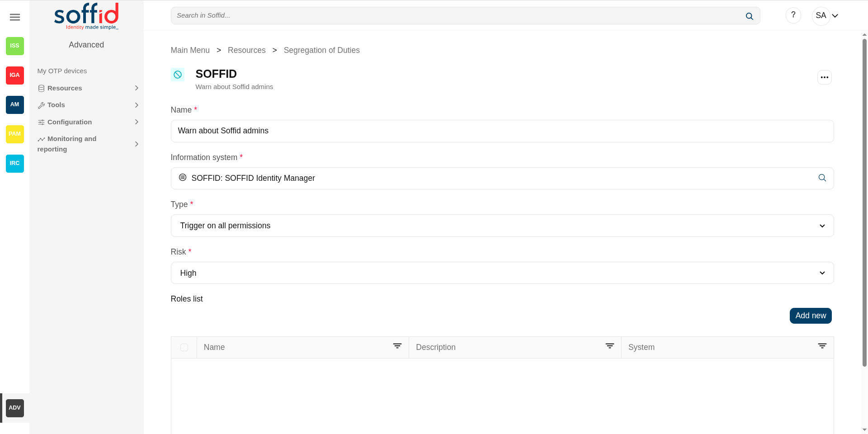
Task: Switch to the IRC module badge
Action: point(15,163)
